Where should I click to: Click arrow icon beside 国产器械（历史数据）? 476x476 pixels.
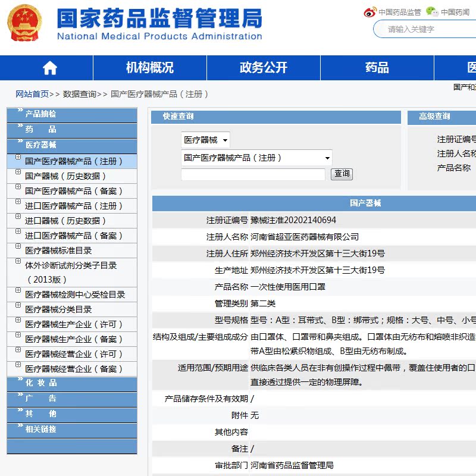[18, 172]
